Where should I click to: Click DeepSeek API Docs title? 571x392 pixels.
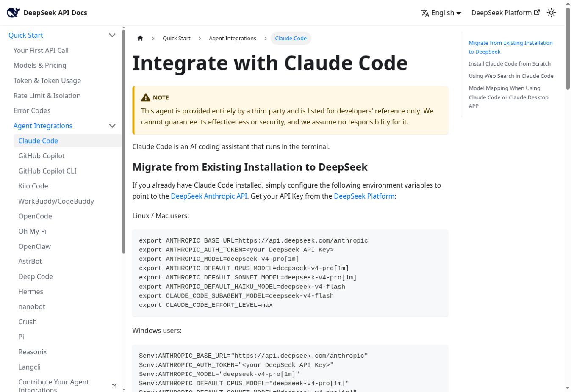(55, 13)
